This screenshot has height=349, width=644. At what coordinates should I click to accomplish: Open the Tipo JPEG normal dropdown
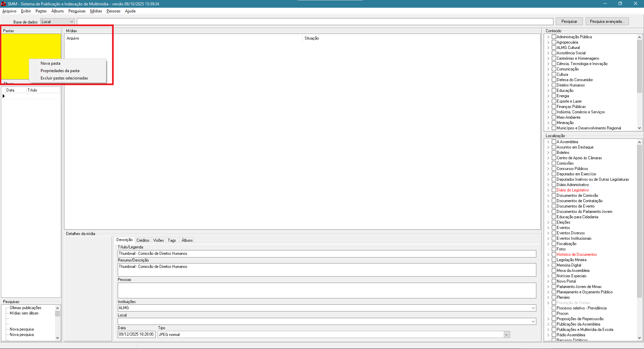click(506, 335)
